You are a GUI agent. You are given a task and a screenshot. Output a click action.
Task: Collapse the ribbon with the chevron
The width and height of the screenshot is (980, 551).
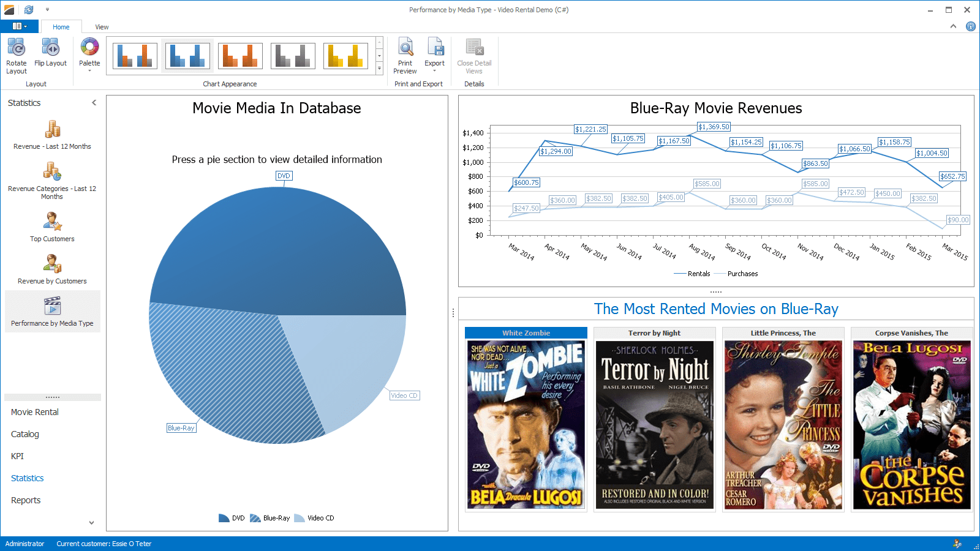coord(953,26)
